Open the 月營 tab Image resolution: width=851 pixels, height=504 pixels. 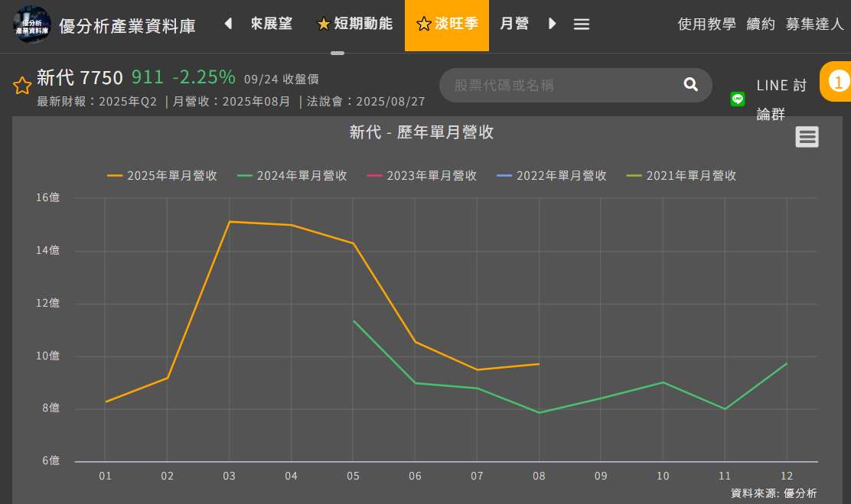[514, 24]
